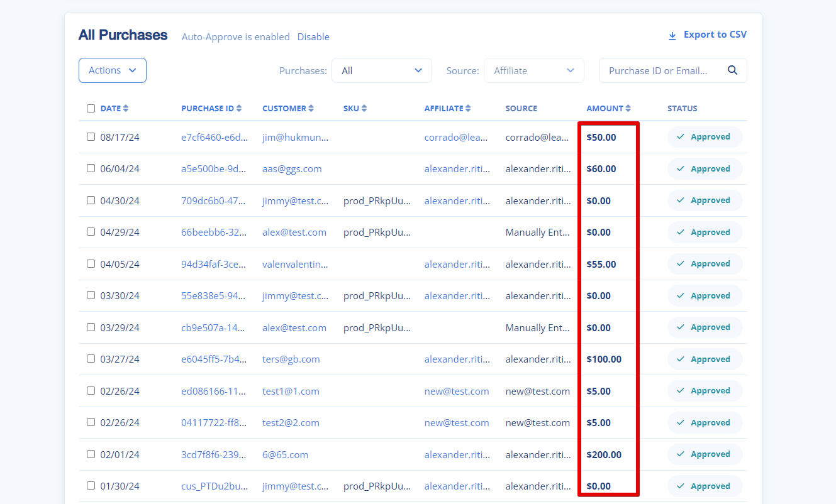Click the Export to CSV download icon
This screenshot has width=836, height=504.
pyautogui.click(x=672, y=36)
